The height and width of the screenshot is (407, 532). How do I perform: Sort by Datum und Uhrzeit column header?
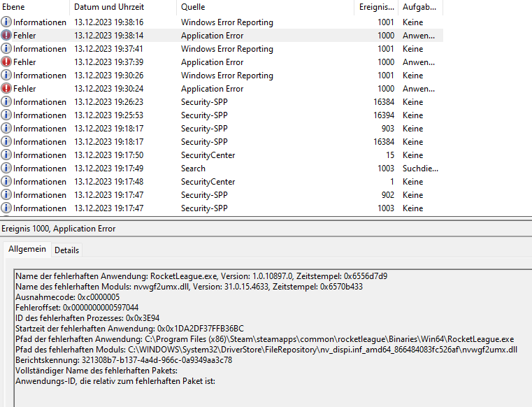pyautogui.click(x=123, y=7)
